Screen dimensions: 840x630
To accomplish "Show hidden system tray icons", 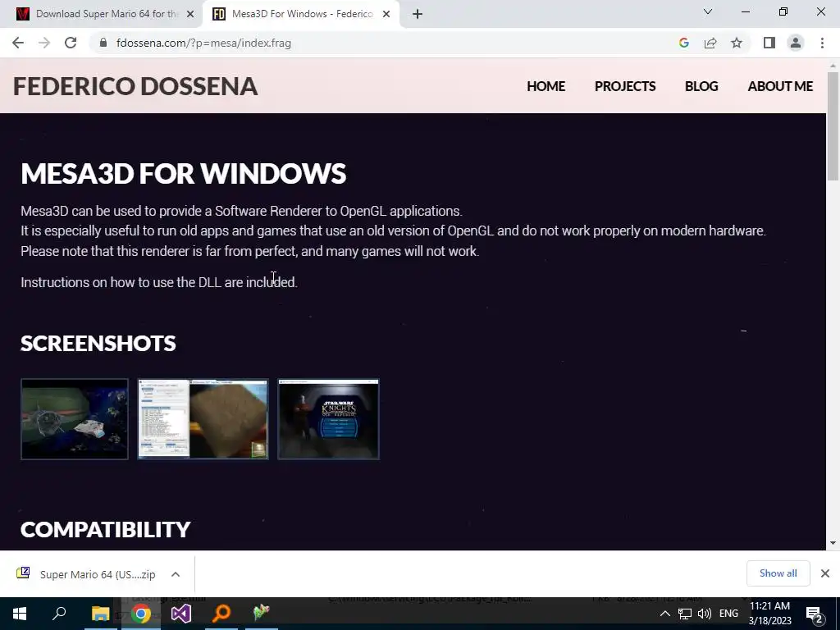I will [664, 614].
